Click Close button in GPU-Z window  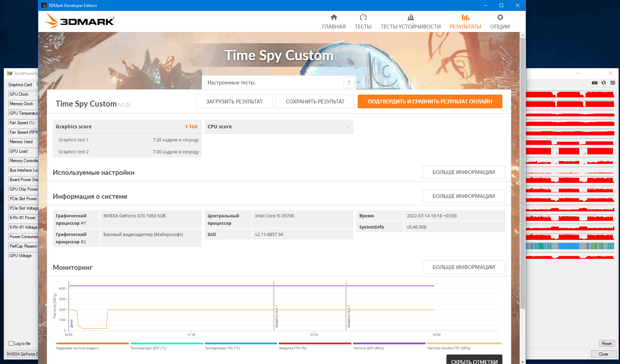click(x=603, y=354)
